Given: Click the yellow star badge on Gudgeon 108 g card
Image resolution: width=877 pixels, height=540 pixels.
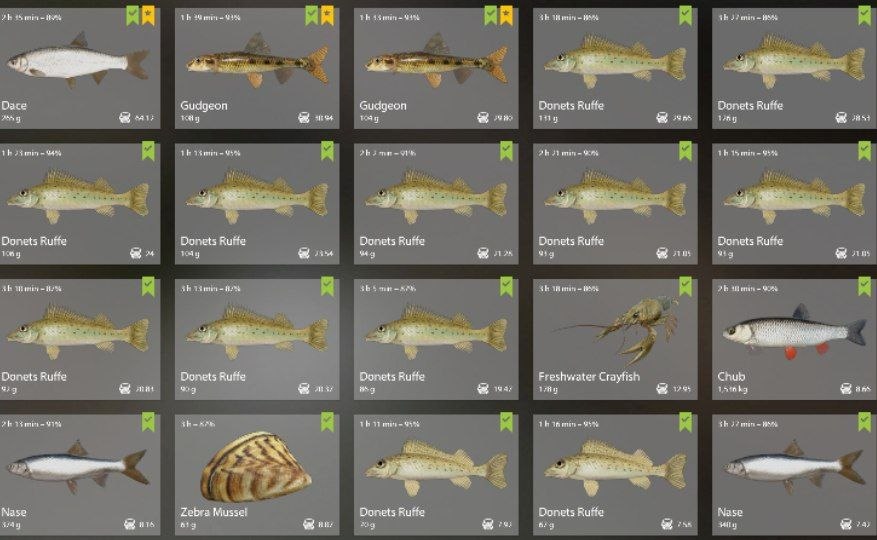Looking at the screenshot, I should point(327,16).
